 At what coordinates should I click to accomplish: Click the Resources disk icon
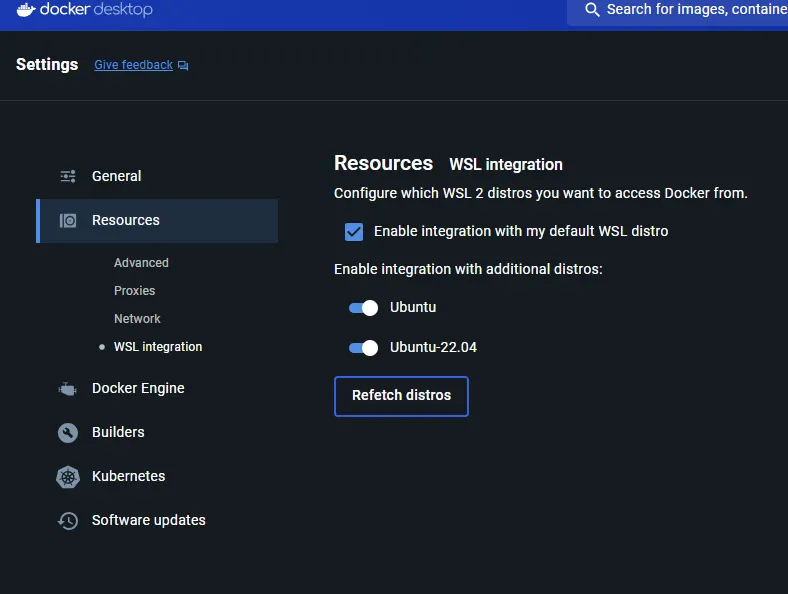(68, 221)
